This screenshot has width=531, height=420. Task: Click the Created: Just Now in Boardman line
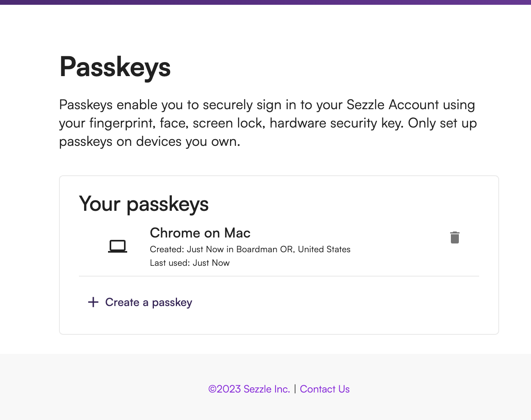(x=250, y=249)
